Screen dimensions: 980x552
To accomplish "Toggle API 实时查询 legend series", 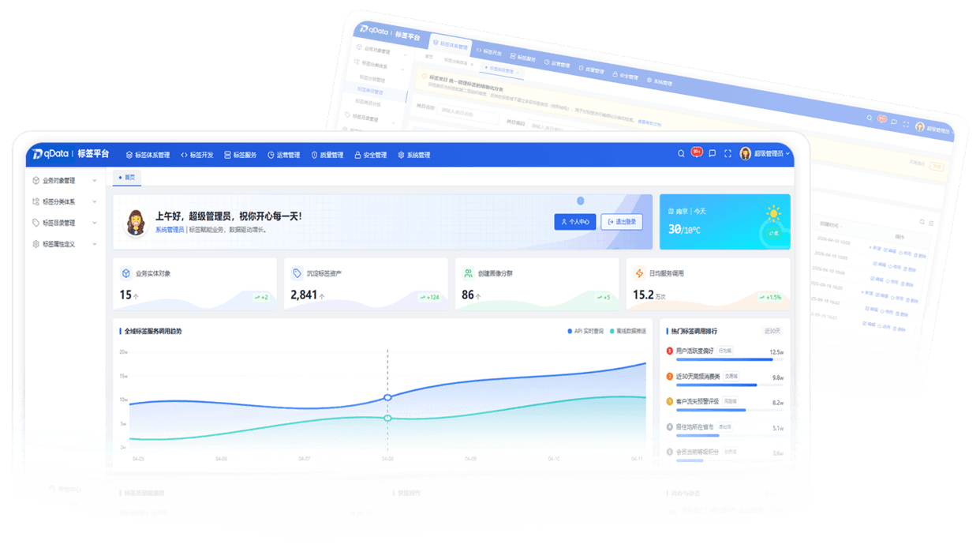I will (x=585, y=332).
